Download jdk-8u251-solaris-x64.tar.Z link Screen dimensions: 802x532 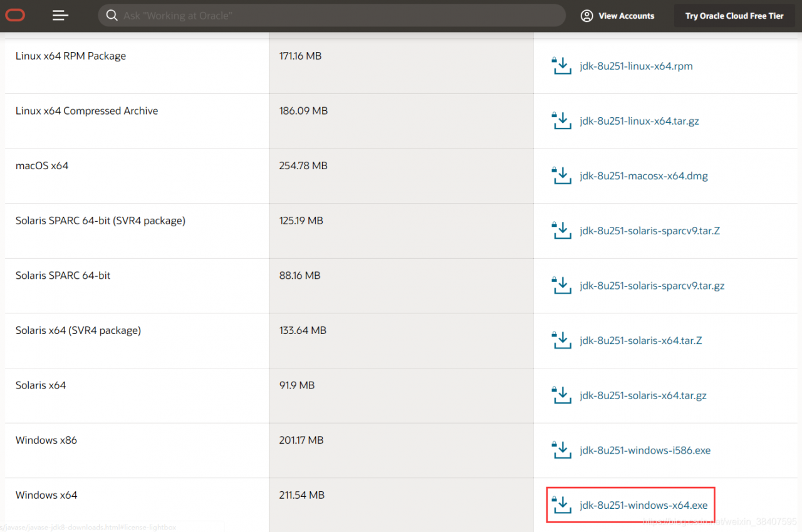[x=640, y=341]
